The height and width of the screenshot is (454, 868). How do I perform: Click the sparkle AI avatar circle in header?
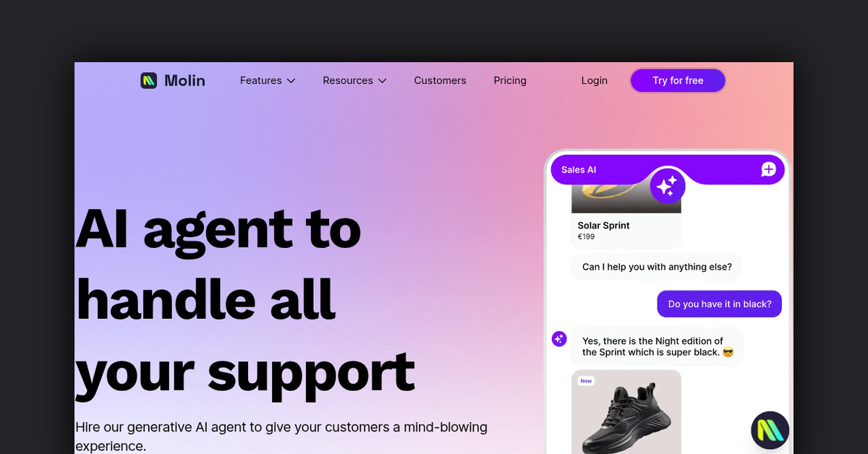point(667,186)
